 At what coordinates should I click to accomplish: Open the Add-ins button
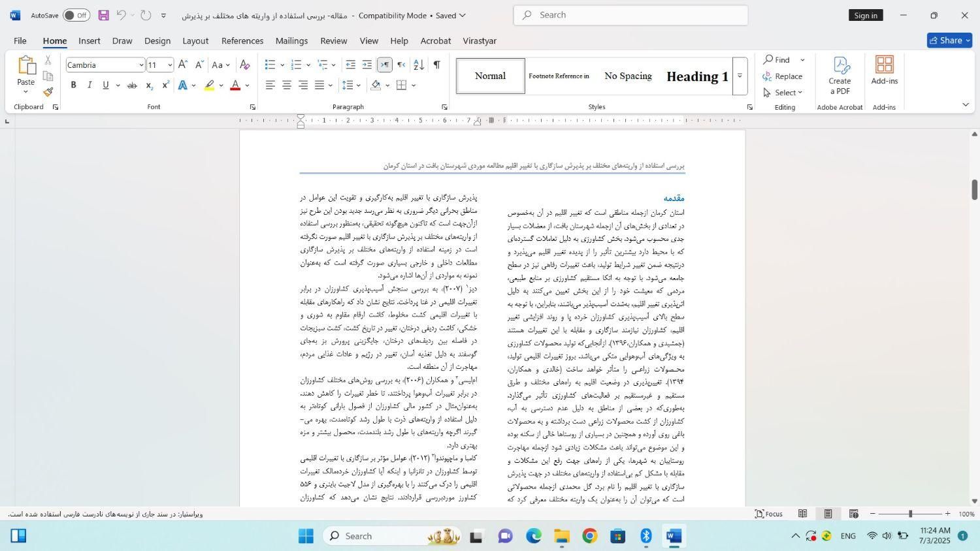[884, 71]
